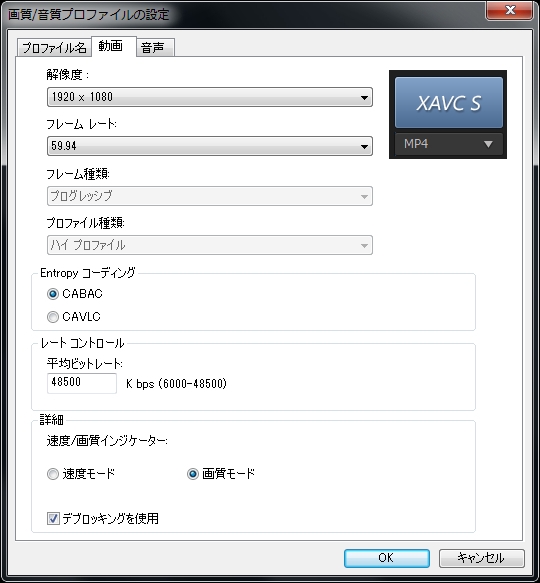Select the CAVLC entropy coding option

point(53,317)
